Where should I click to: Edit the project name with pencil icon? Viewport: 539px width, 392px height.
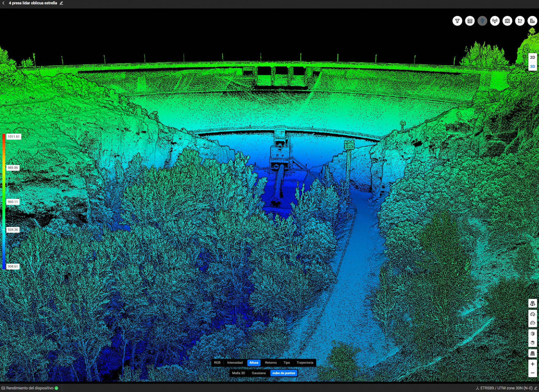pyautogui.click(x=61, y=3)
